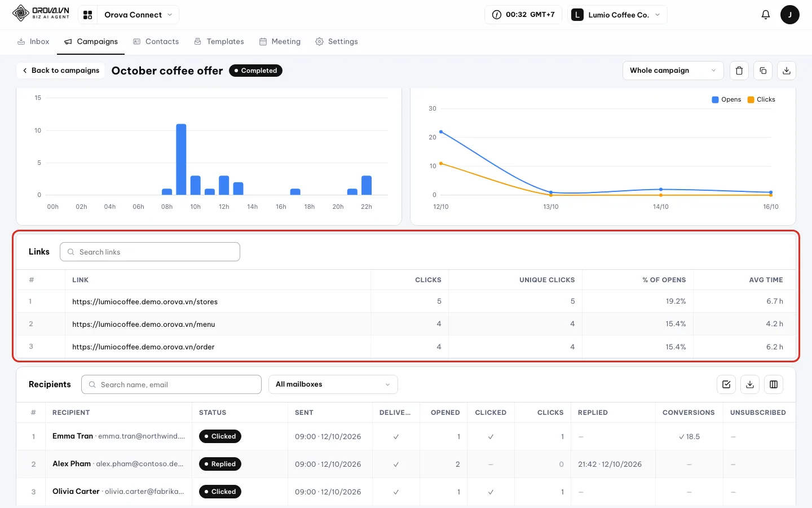Open user avatar J menu
The height and width of the screenshot is (508, 812).
tap(790, 15)
